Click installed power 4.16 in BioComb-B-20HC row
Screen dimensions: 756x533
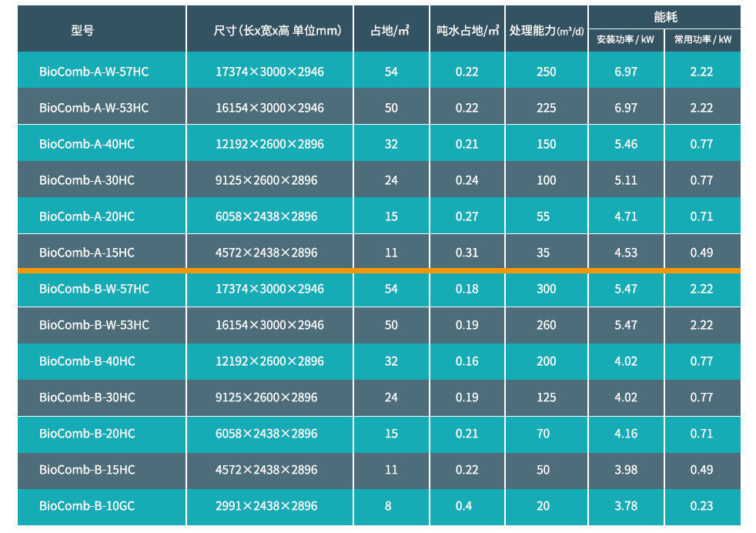click(x=626, y=433)
